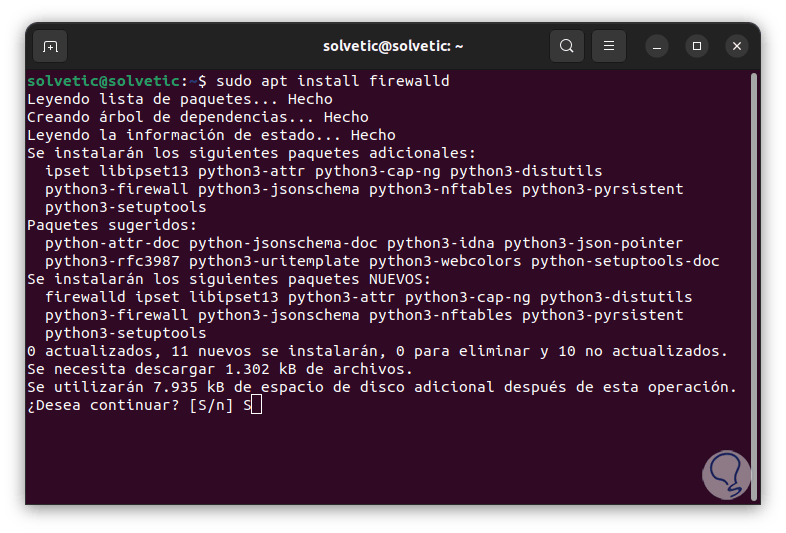786x533 pixels.
Task: Maximize the terminal window
Action: pyautogui.click(x=697, y=46)
